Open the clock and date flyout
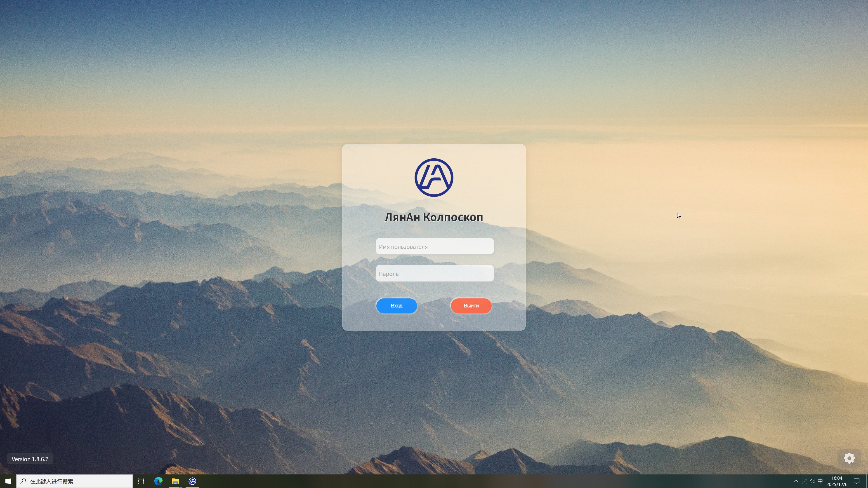 (837, 481)
